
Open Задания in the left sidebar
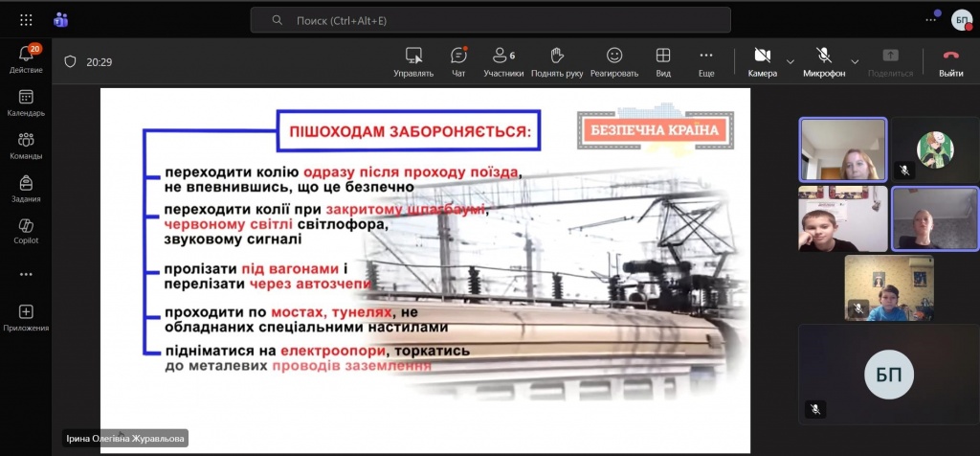click(26, 188)
